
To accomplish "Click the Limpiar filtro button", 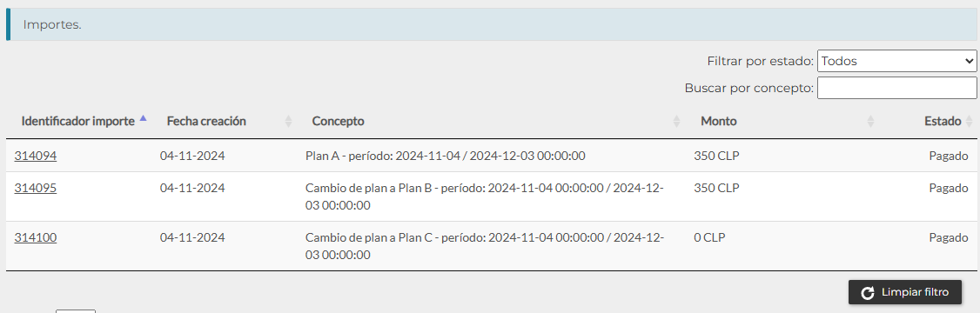I will pyautogui.click(x=905, y=292).
